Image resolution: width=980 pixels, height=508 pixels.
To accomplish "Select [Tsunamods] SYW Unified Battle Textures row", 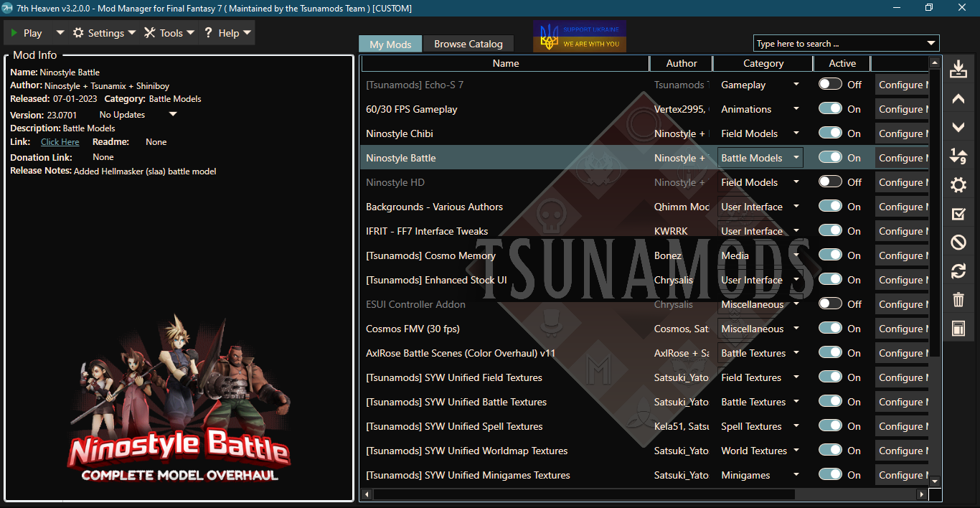I will pos(644,402).
